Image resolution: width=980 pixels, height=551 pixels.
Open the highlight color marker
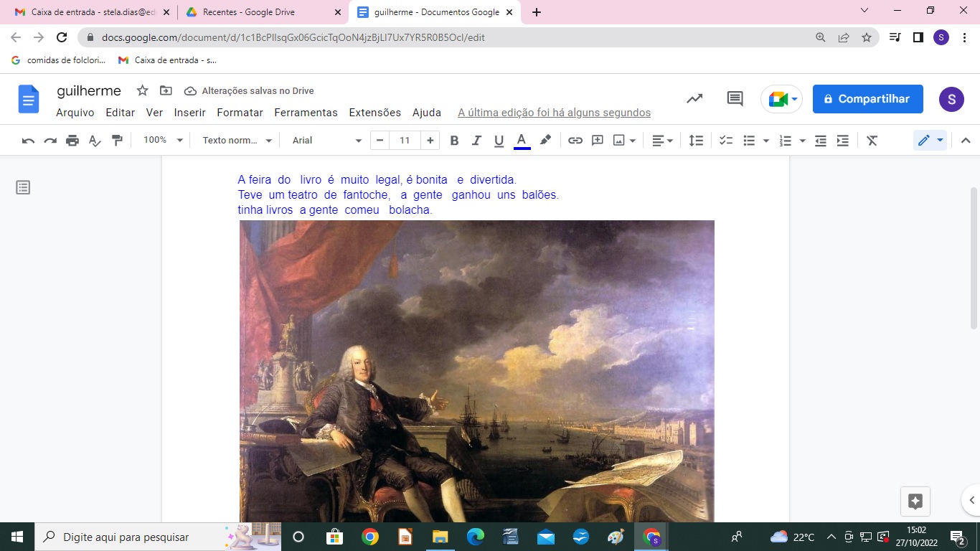point(545,141)
